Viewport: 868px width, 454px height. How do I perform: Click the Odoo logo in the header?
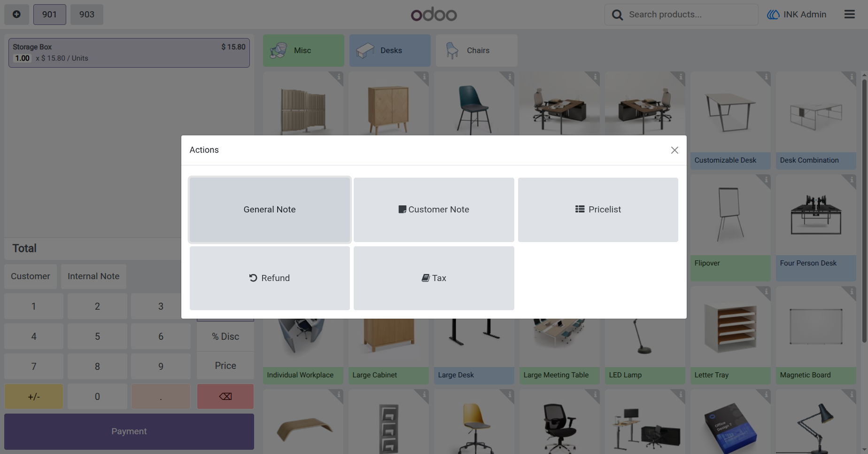click(434, 15)
